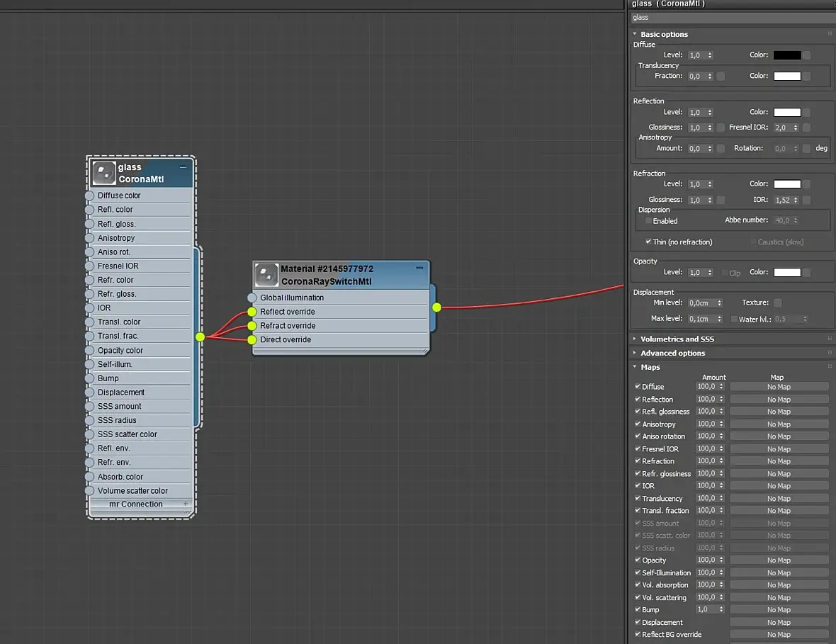Toggle the Thin (no refraction) checkbox
Screen dimensions: 836x644
click(x=648, y=242)
